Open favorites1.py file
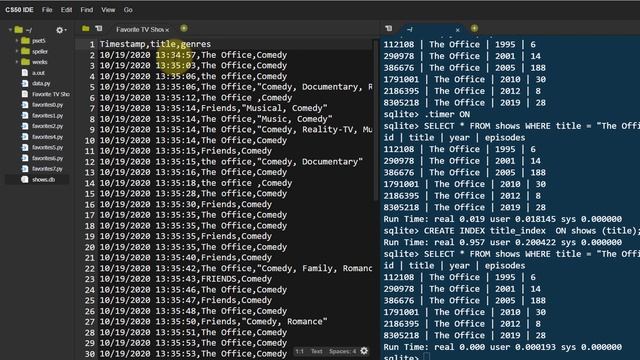This screenshot has height=360, width=640. click(47, 116)
